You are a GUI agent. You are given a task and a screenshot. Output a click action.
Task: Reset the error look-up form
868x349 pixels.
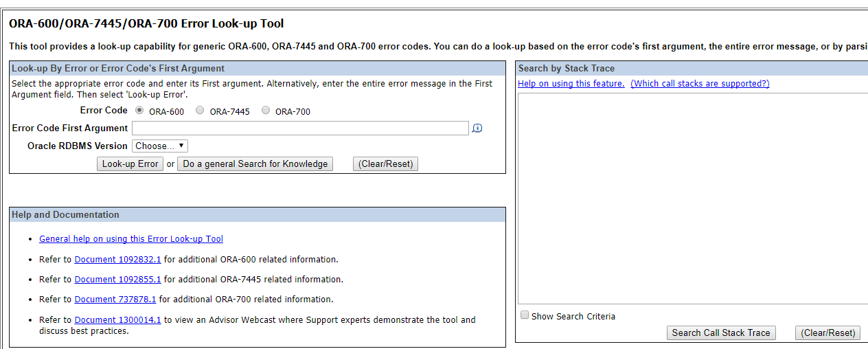[x=385, y=164]
